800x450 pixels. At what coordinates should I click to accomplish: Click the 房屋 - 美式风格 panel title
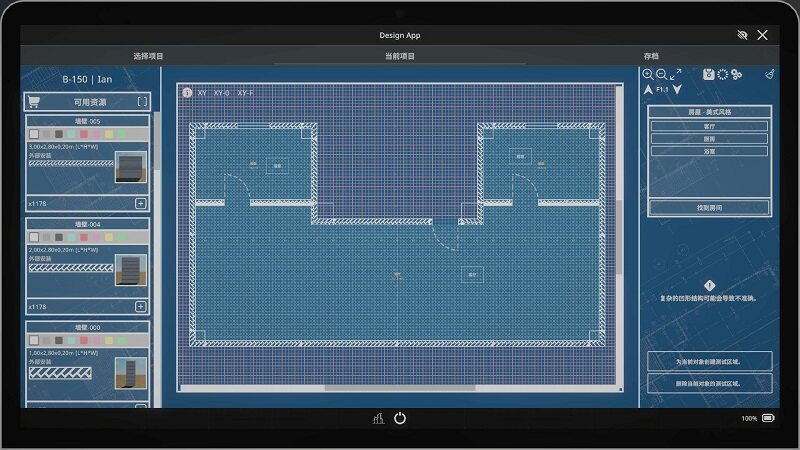pos(709,112)
